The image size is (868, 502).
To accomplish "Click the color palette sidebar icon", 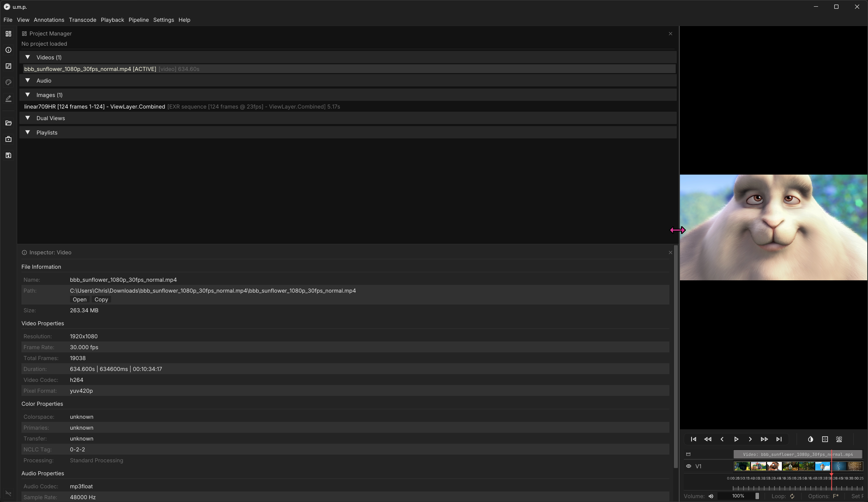I will [x=8, y=82].
